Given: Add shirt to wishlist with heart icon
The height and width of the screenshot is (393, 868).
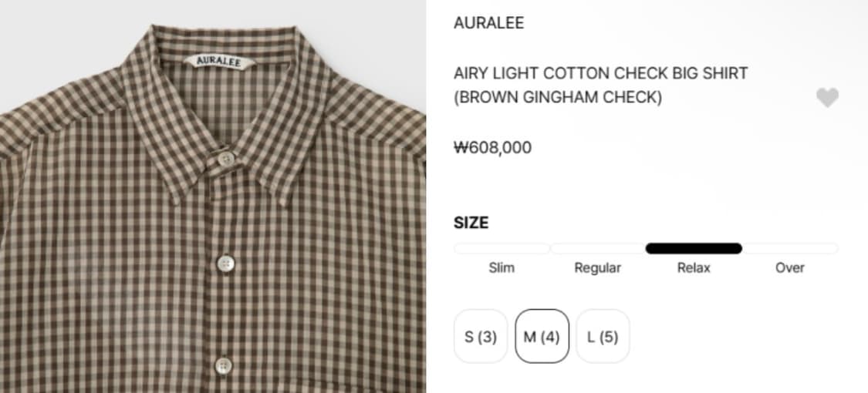Looking at the screenshot, I should click(x=827, y=98).
